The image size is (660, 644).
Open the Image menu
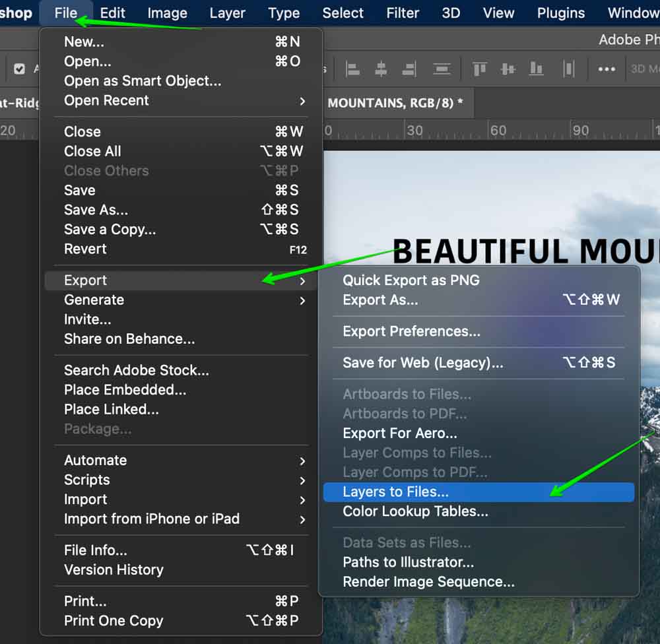click(167, 13)
